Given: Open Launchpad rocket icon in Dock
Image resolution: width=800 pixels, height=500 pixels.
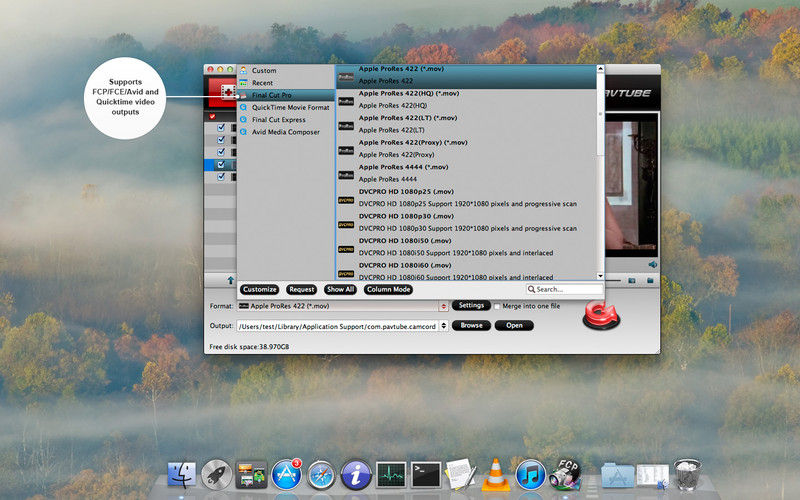Looking at the screenshot, I should [x=216, y=475].
